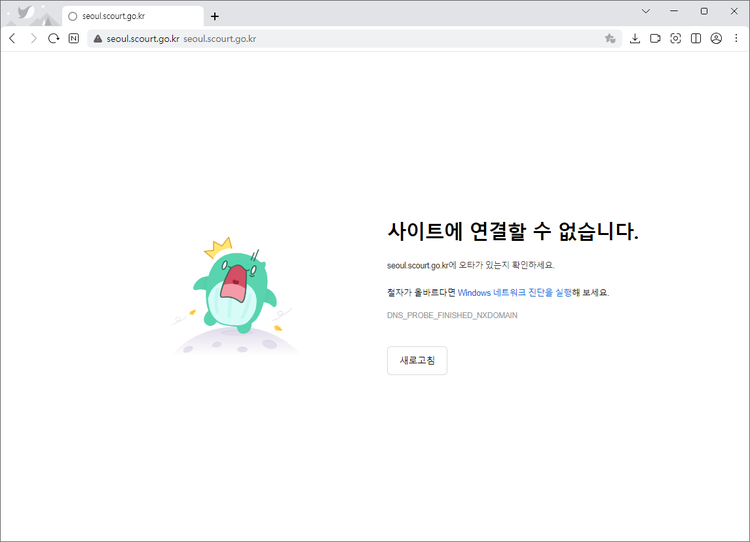Open a new tab with plus button
Viewport: 750px width, 542px height.
[x=215, y=16]
